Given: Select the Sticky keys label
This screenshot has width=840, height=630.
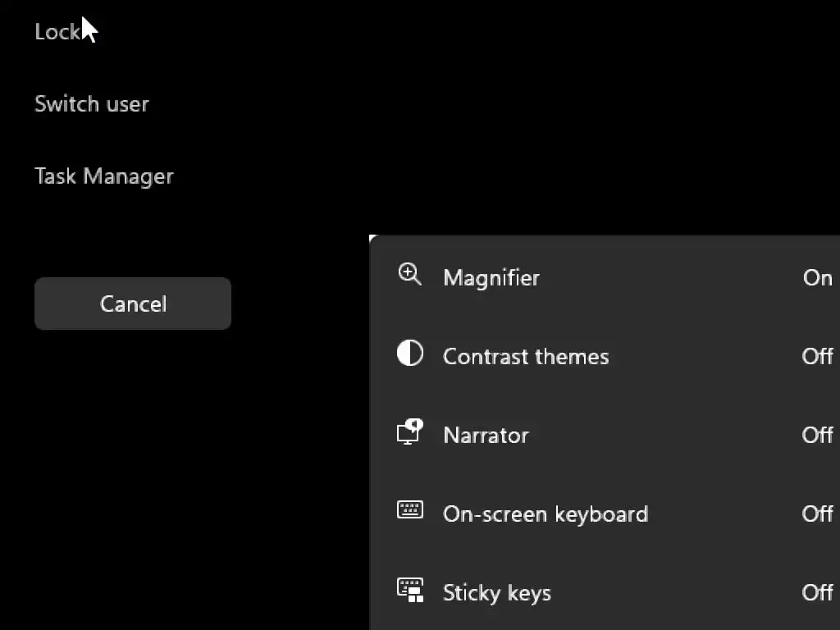Looking at the screenshot, I should coord(496,592).
